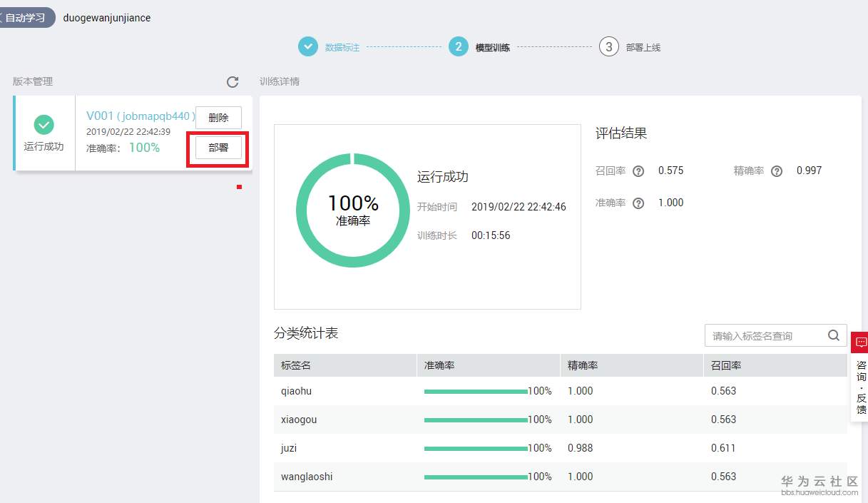868x503 pixels.
Task: Click the search magnifier icon
Action: click(x=834, y=335)
